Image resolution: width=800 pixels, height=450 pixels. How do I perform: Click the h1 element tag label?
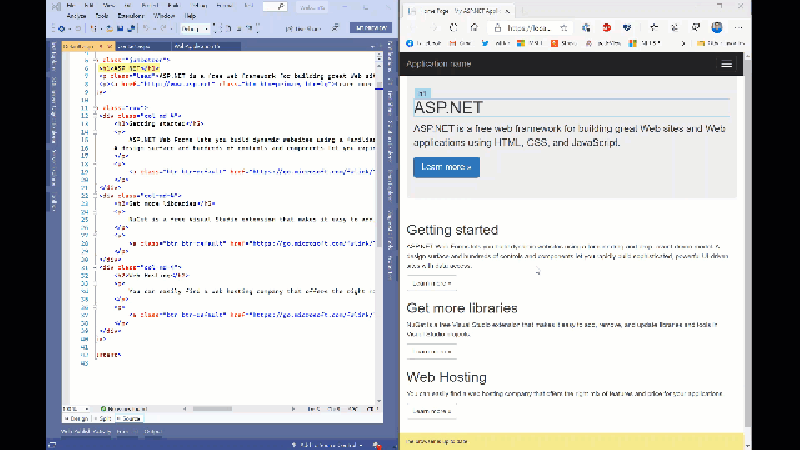422,93
